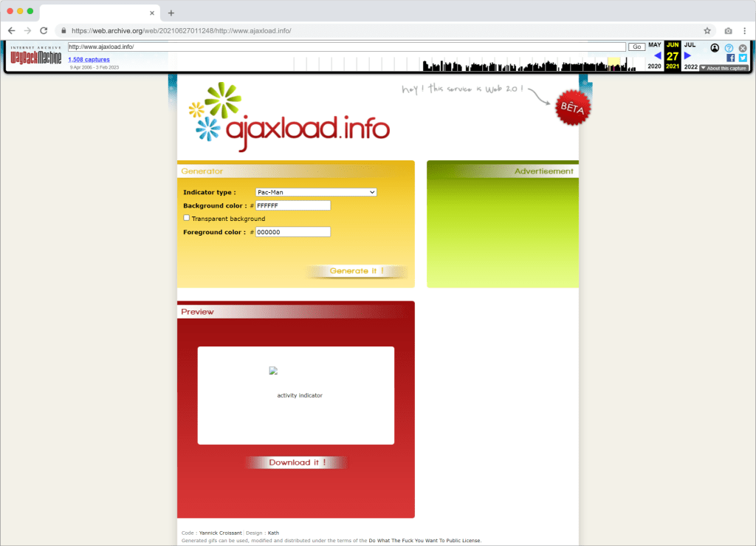The height and width of the screenshot is (546, 756).
Task: Reload the page in the browser
Action: click(44, 30)
